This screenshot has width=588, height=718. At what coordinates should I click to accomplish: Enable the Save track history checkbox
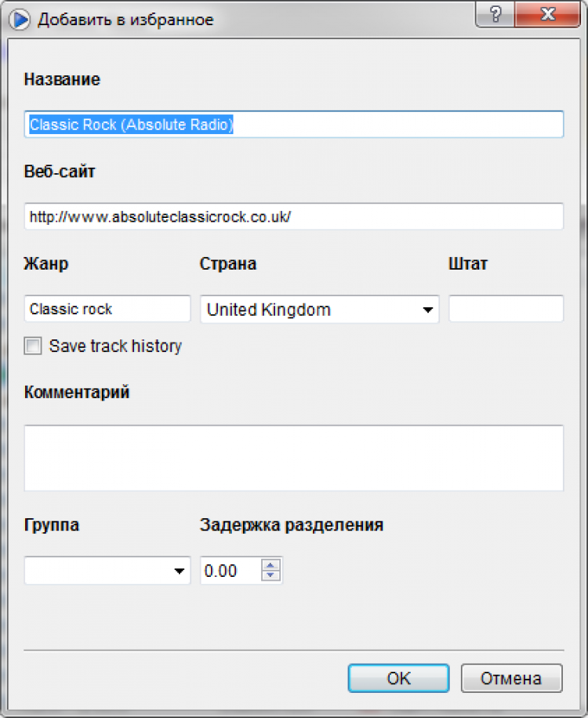point(33,346)
